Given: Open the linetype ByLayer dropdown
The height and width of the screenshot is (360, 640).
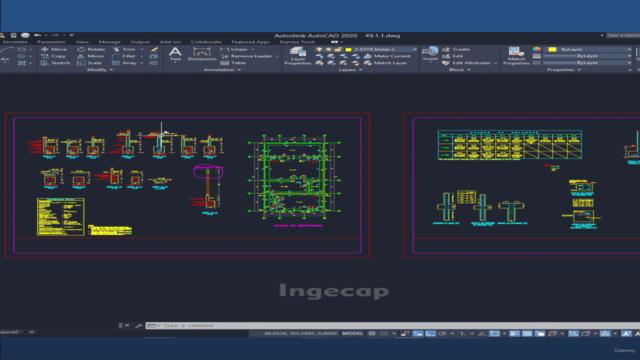Looking at the screenshot, I should (587, 63).
